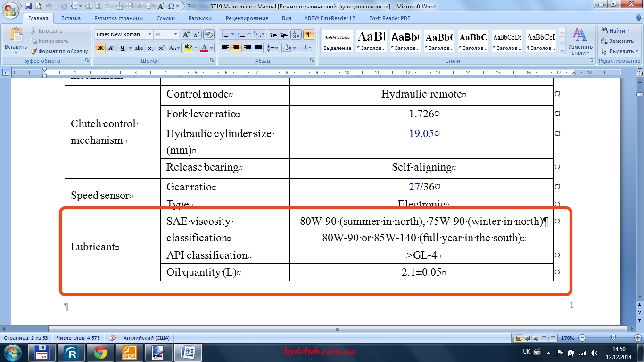The width and height of the screenshot is (644, 362).
Task: Click the zoom slider in status bar
Action: (613, 338)
